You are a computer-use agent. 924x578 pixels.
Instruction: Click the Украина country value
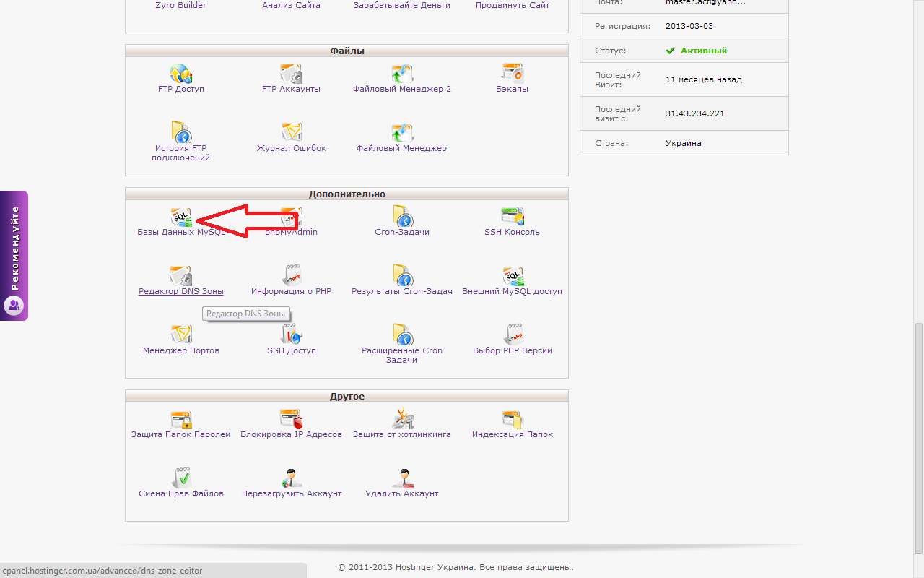coord(683,143)
